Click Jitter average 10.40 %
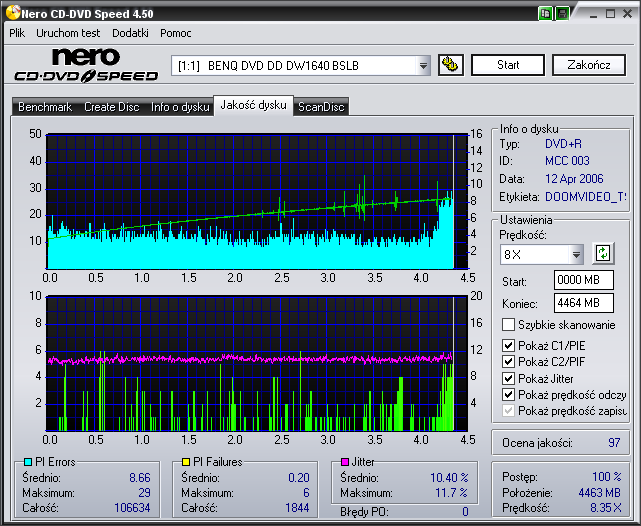The image size is (641, 526). point(449,477)
